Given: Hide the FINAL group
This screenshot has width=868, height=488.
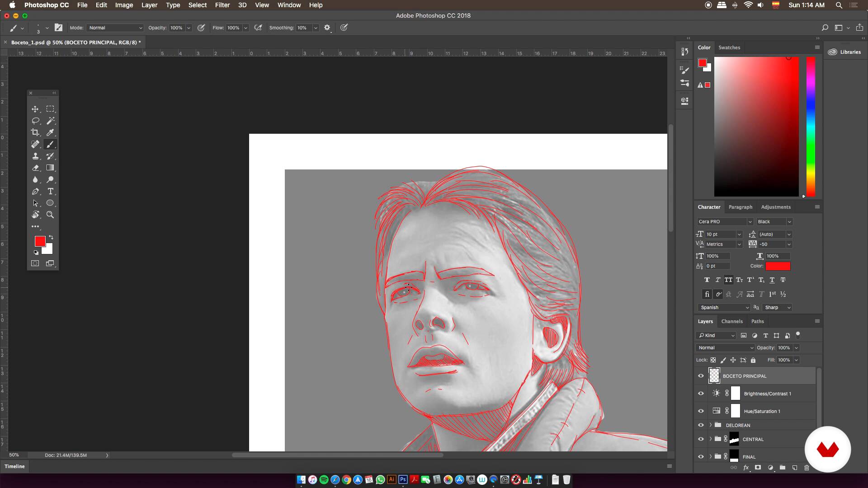Looking at the screenshot, I should (x=701, y=457).
